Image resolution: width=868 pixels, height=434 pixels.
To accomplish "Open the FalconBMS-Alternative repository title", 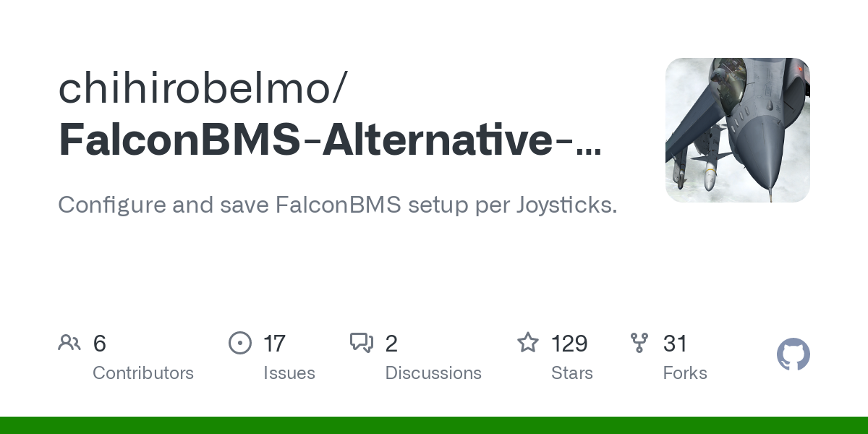I will [329, 140].
